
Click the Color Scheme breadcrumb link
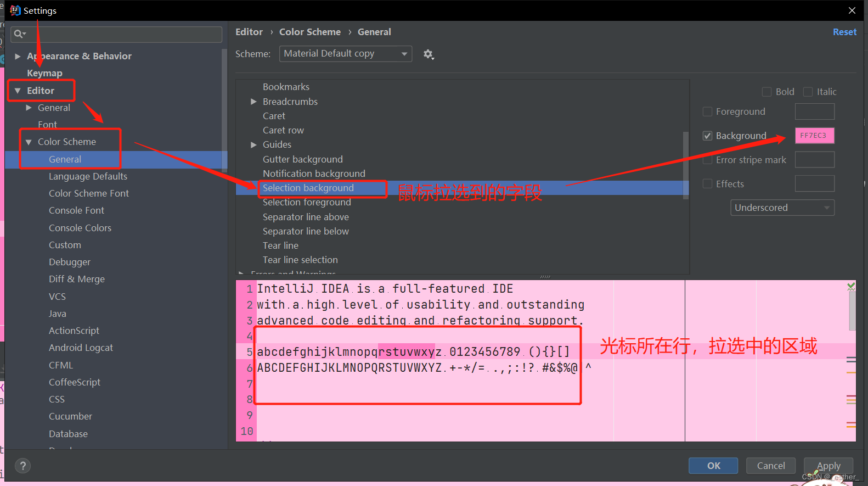(x=310, y=32)
